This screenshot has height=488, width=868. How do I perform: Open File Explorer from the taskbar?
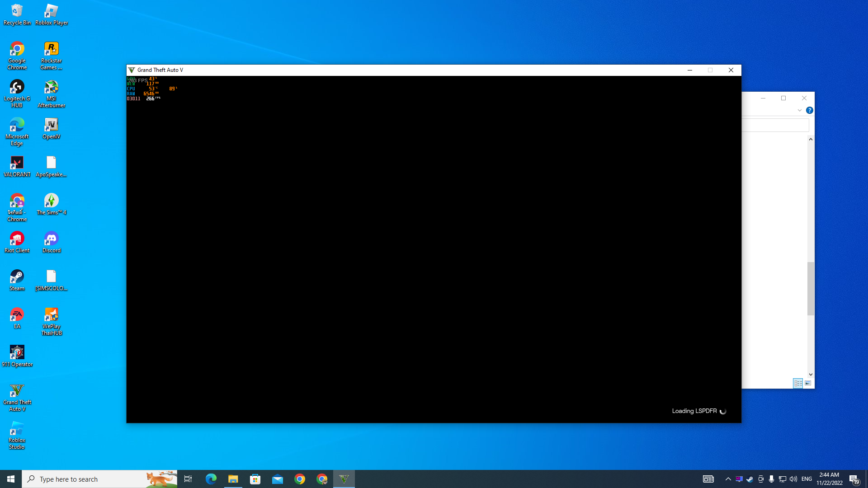tap(233, 479)
